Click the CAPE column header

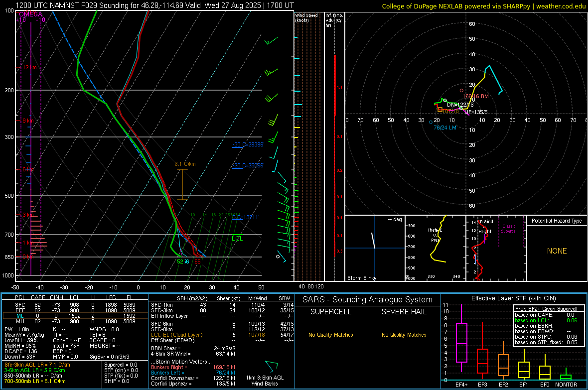coord(38,297)
